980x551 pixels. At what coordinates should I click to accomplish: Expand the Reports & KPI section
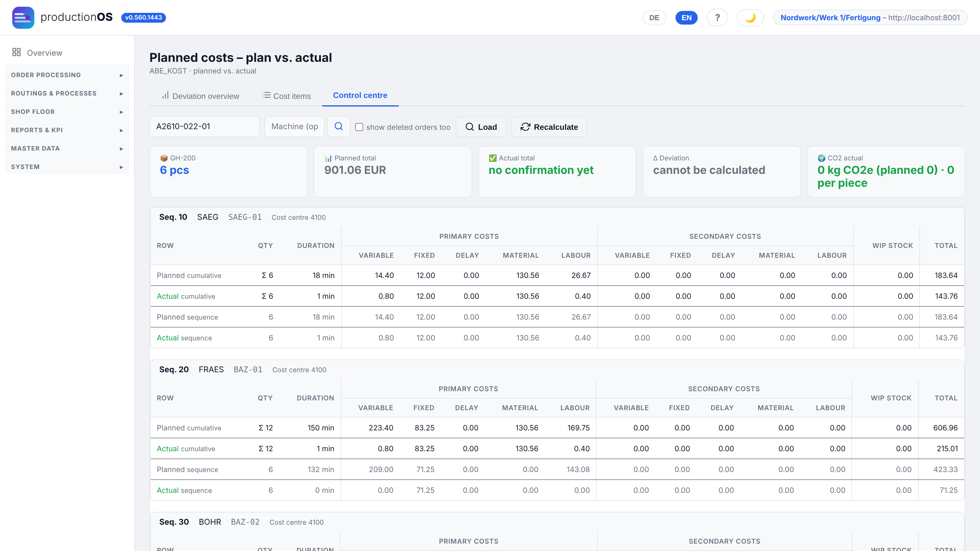click(67, 130)
